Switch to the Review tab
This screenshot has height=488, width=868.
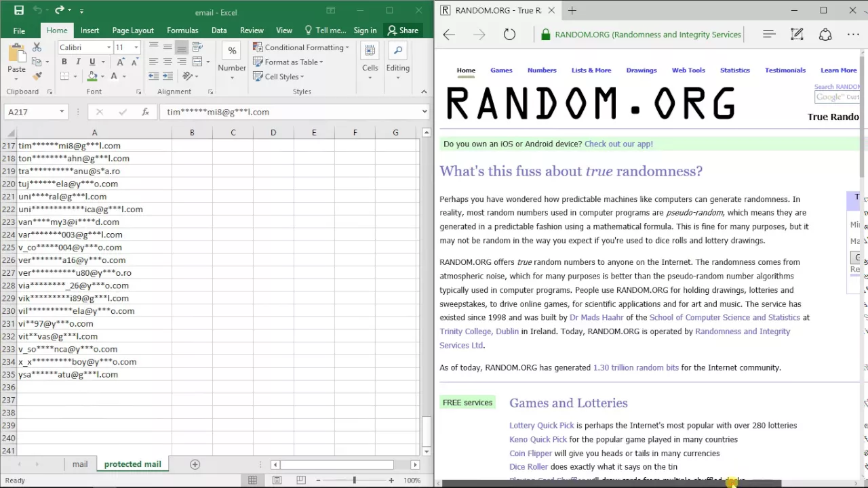coord(252,30)
